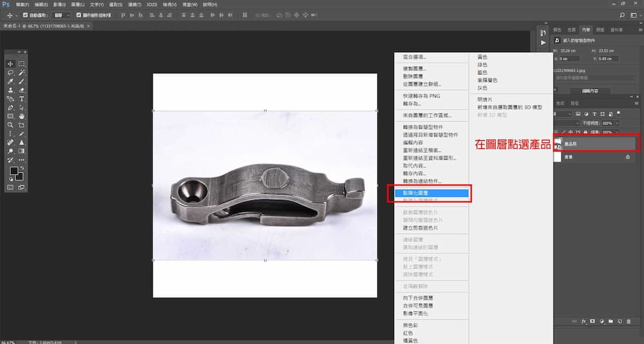Viewport: 644px width, 344px height.
Task: Choose the 紅色 layer color label
Action: [x=408, y=333]
